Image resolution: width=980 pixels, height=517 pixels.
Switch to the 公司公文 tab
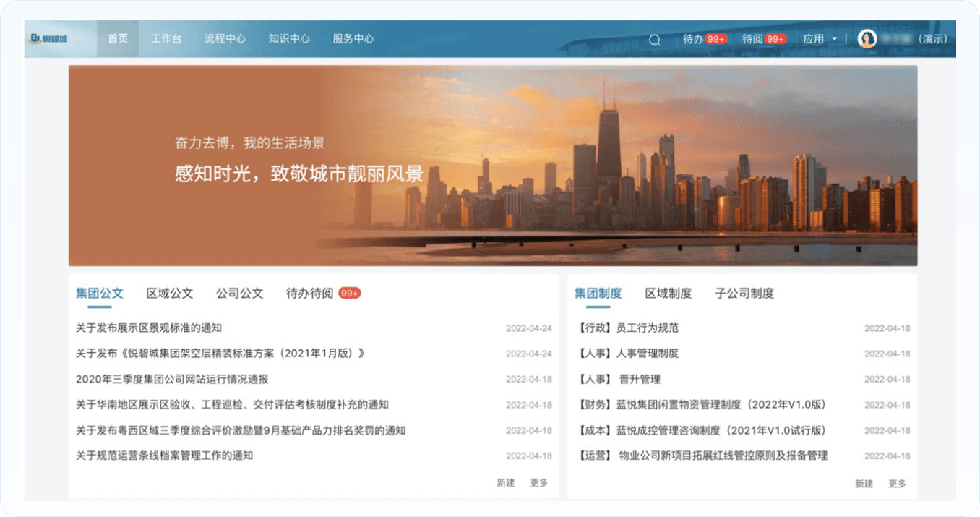point(239,293)
